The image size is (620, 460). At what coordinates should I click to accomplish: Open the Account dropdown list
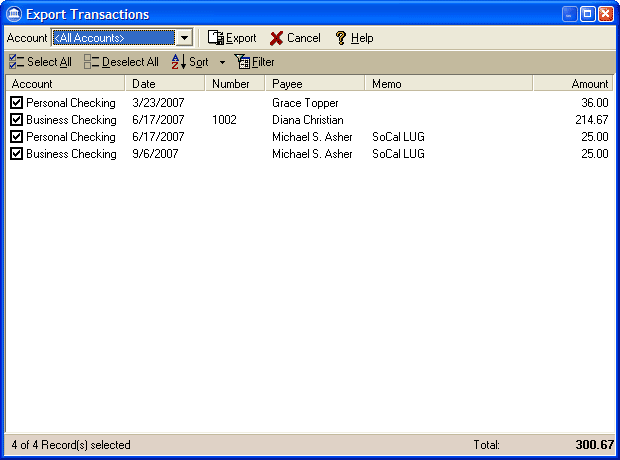(x=183, y=38)
